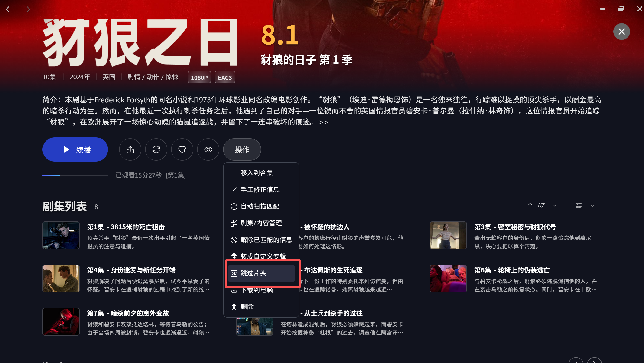Open episode 3 thumbnail 密室秘密与豺狼代号

448,235
